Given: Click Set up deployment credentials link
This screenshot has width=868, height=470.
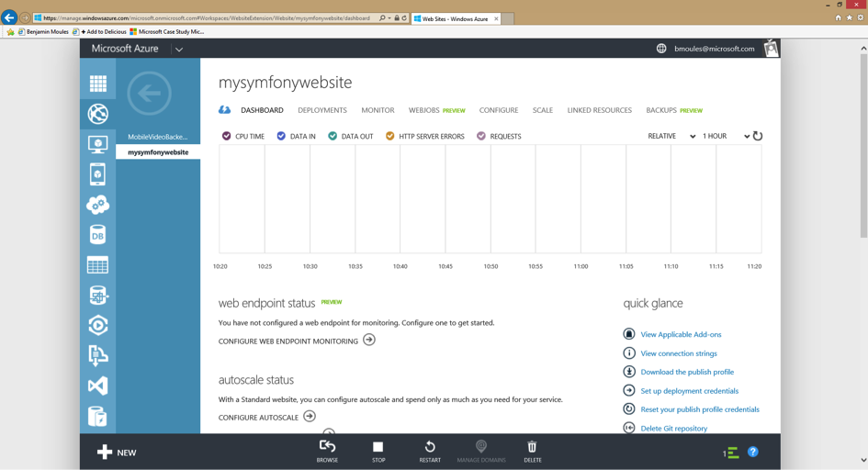Looking at the screenshot, I should click(689, 390).
